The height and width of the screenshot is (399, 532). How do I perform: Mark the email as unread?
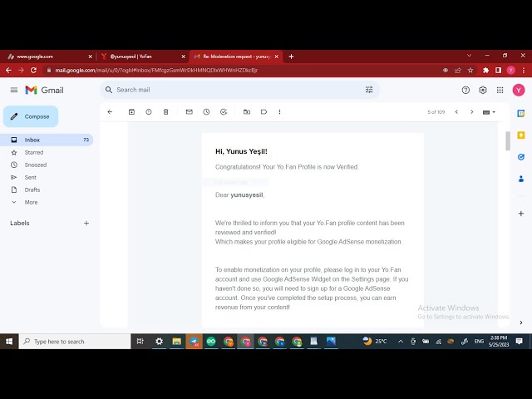(190, 111)
